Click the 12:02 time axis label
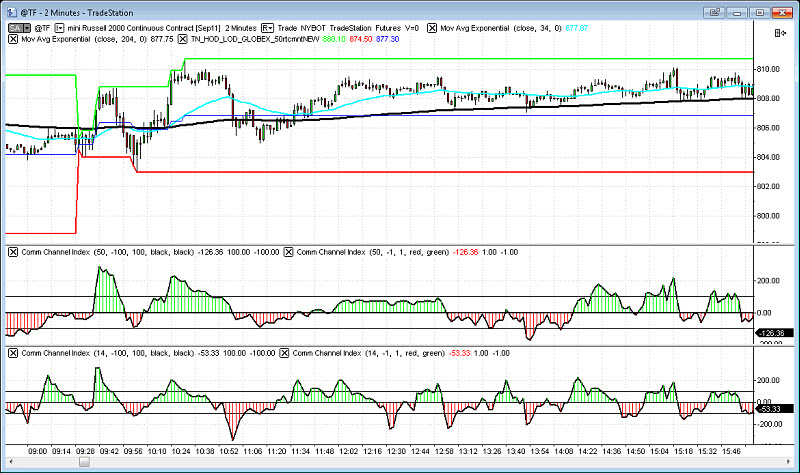Screen dimensions: 800x473 coord(349,451)
